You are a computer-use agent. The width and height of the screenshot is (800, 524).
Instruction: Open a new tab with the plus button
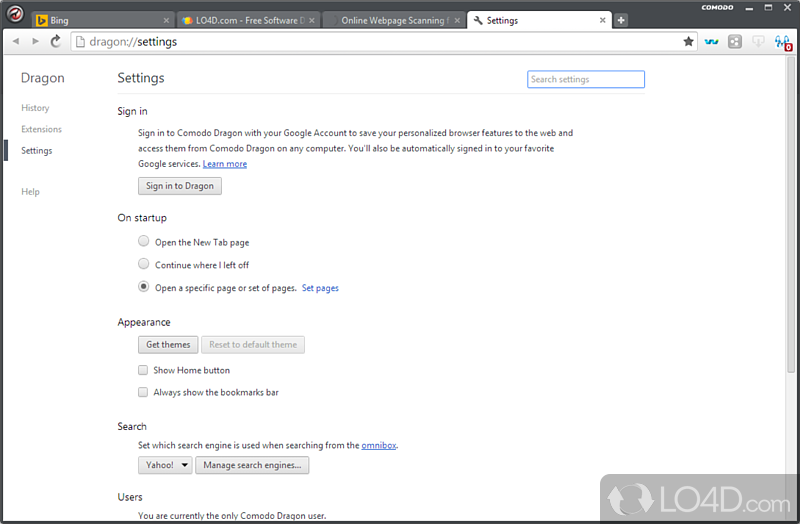(621, 20)
